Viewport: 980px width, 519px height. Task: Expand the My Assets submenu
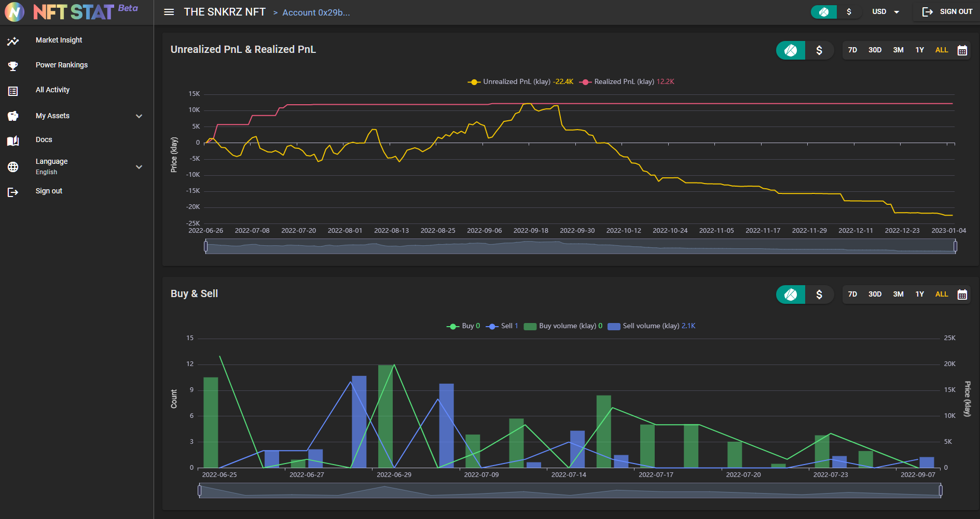(139, 116)
